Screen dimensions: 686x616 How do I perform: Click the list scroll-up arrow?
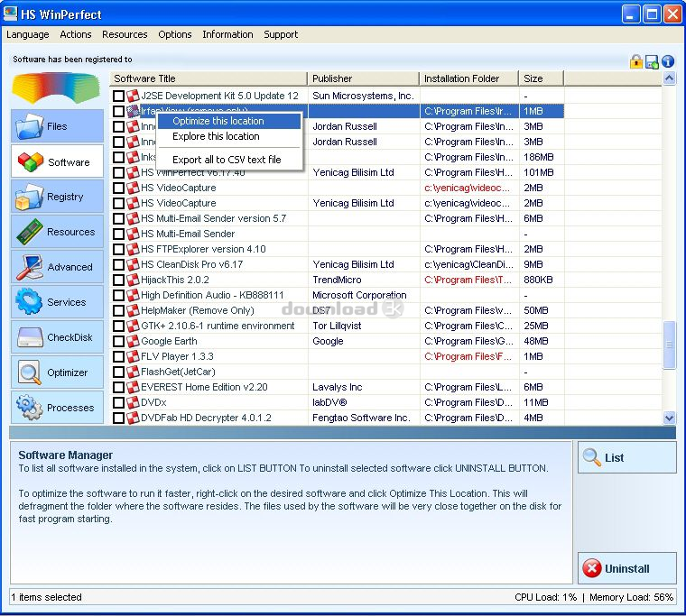669,78
